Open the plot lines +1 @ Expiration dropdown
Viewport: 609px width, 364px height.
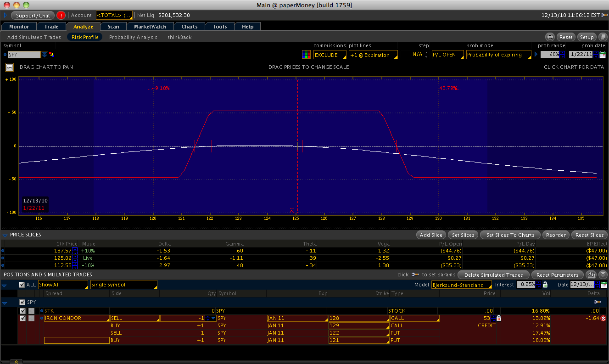[x=373, y=55]
